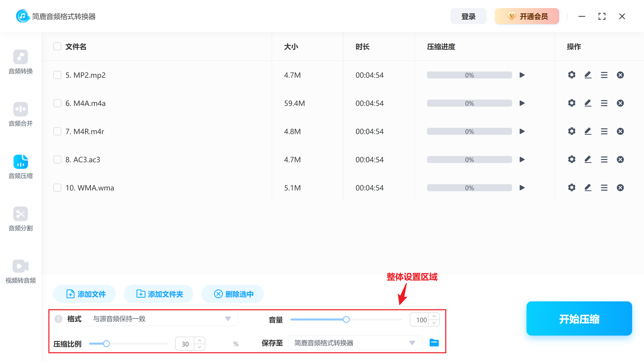Switch to the 音频压缩 tab
The image size is (644, 362).
pos(21,167)
